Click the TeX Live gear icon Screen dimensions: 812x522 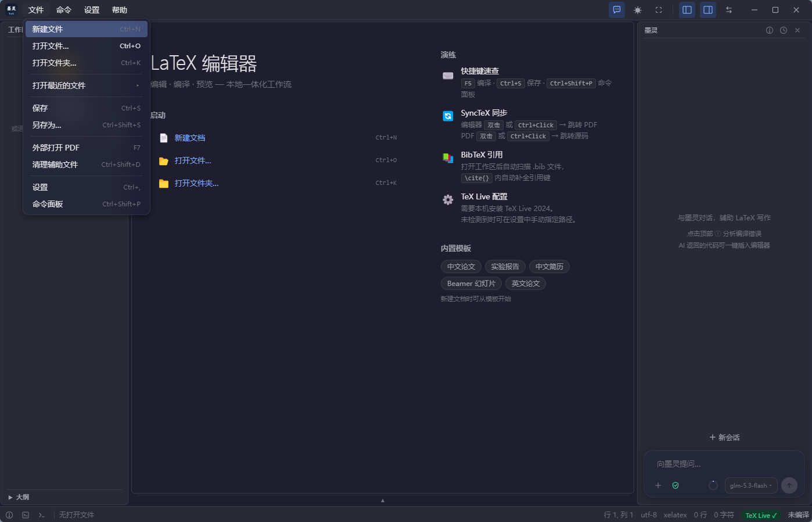[x=448, y=200]
